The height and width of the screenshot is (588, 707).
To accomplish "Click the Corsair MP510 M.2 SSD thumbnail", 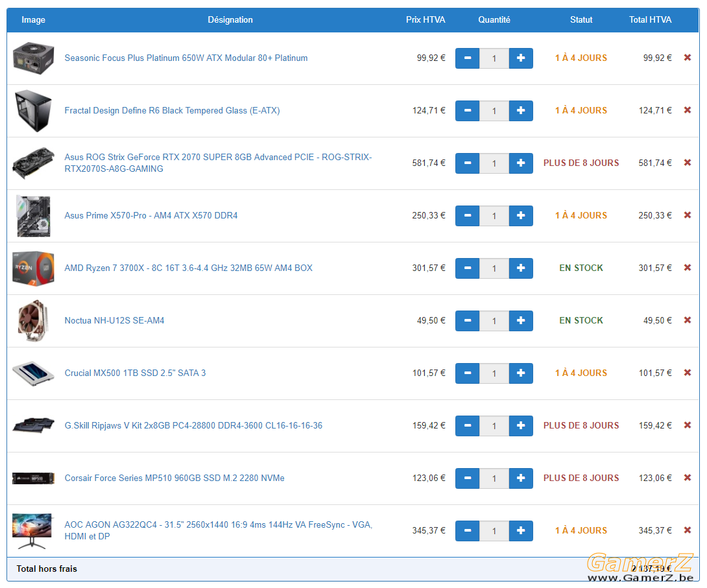I will [33, 478].
